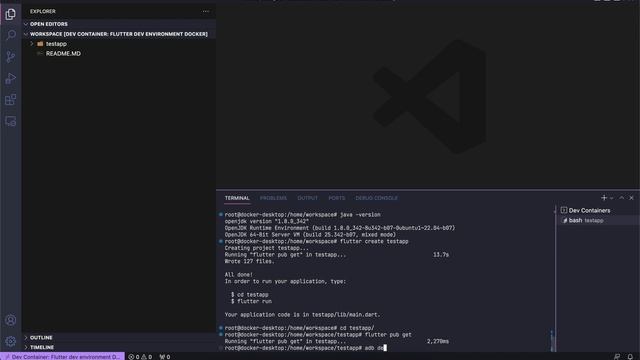
Task: Create a new terminal with plus icon
Action: pos(604,198)
